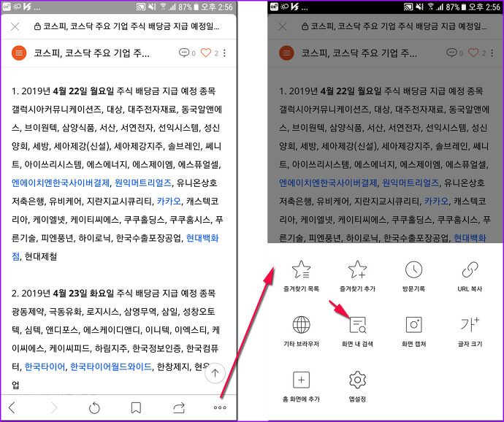Screen dimensions: 504x422
Task: Tap wifi status icon in left status bar
Action: (164, 7)
